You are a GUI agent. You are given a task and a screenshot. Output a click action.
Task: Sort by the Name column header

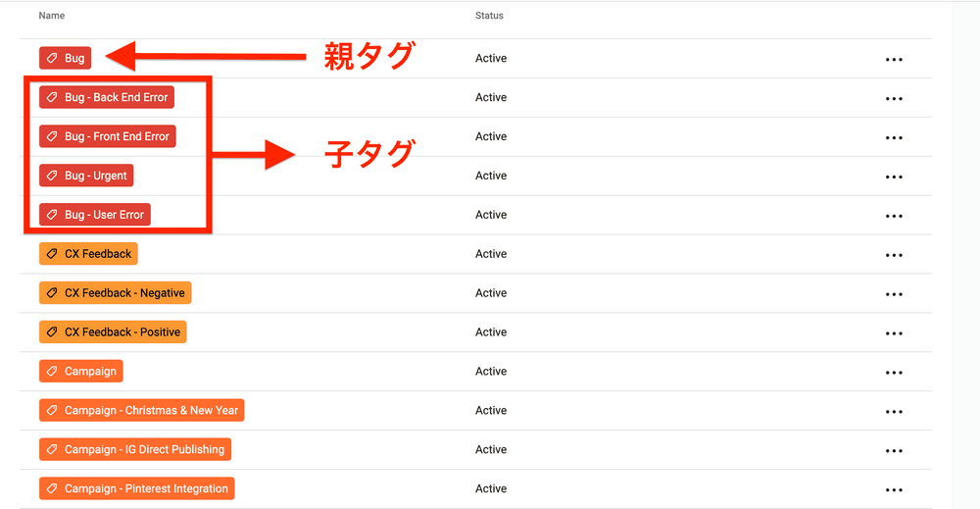[x=52, y=16]
